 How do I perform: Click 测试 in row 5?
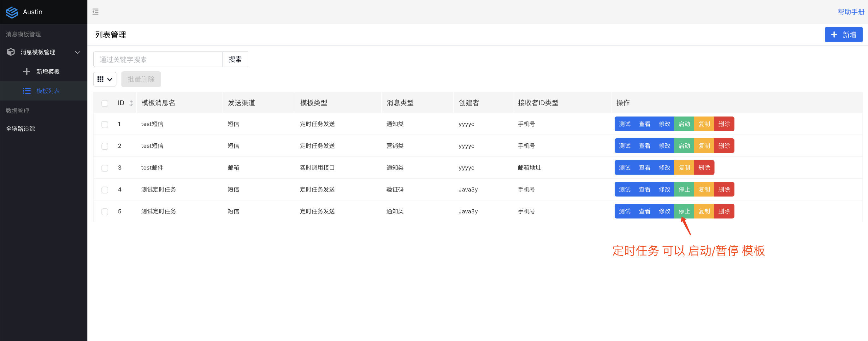tap(624, 211)
